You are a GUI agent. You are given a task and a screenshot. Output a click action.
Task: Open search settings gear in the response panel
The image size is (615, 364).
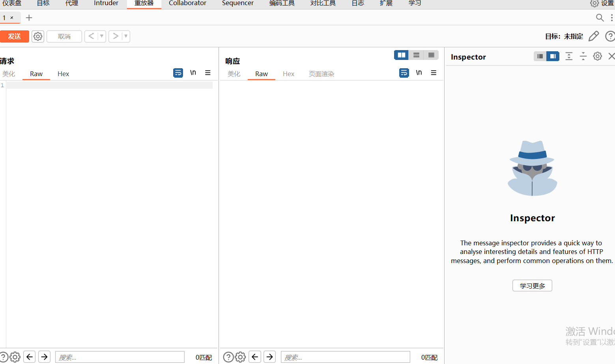click(x=240, y=357)
